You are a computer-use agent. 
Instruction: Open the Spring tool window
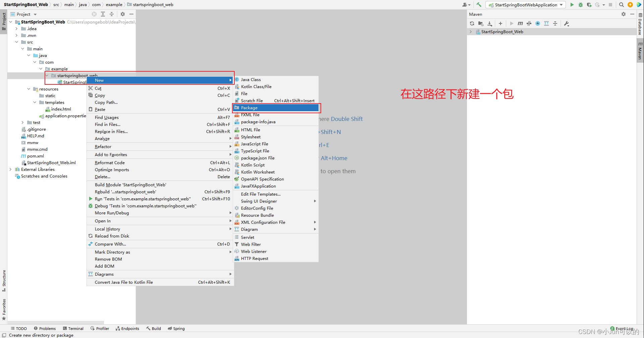point(176,329)
